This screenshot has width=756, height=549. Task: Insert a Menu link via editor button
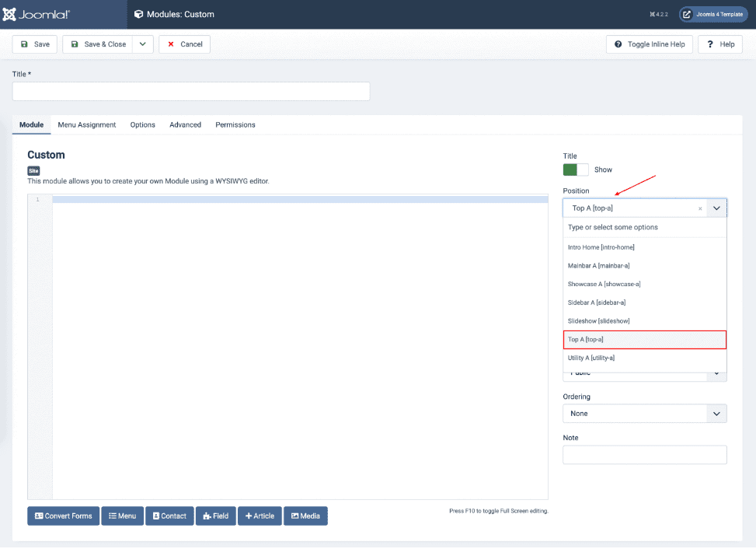(x=122, y=516)
